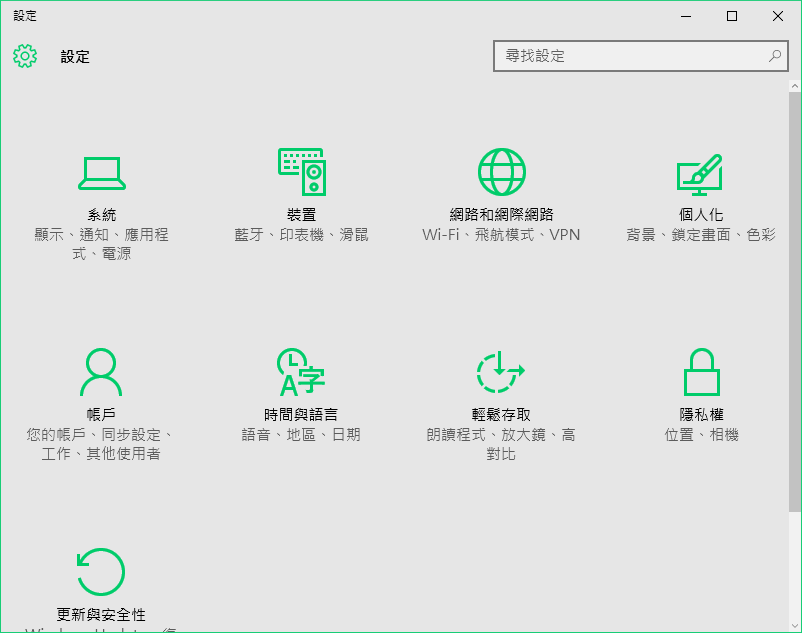This screenshot has width=802, height=633.
Task: Click the 更新與安全性 title text
Action: click(101, 615)
